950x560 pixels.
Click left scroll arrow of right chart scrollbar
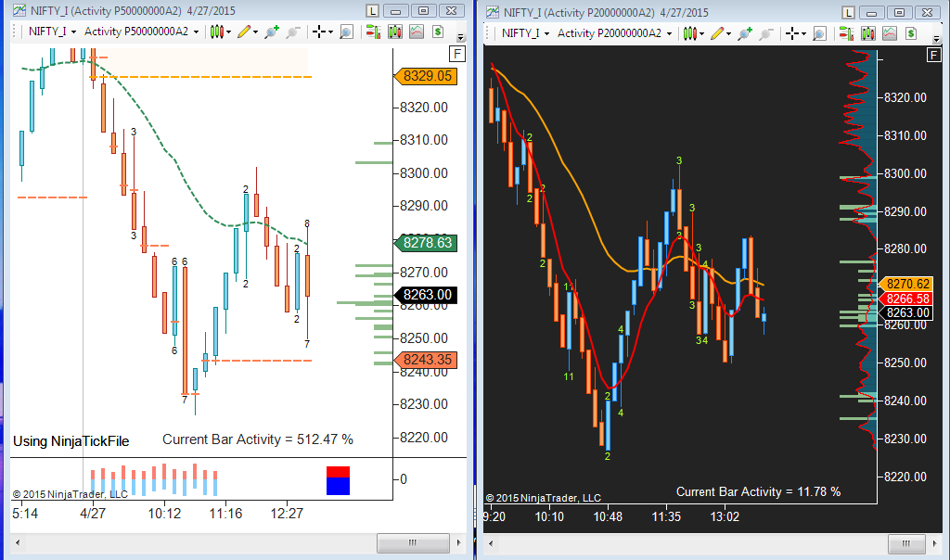click(491, 543)
